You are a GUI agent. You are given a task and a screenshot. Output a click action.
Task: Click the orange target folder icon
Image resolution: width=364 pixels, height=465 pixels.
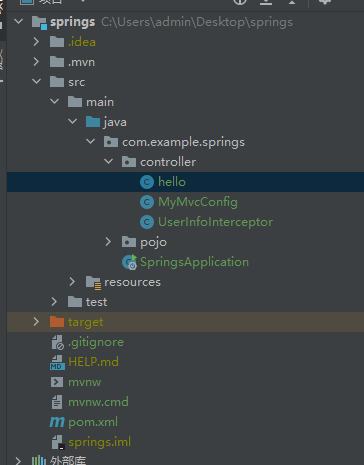click(57, 322)
